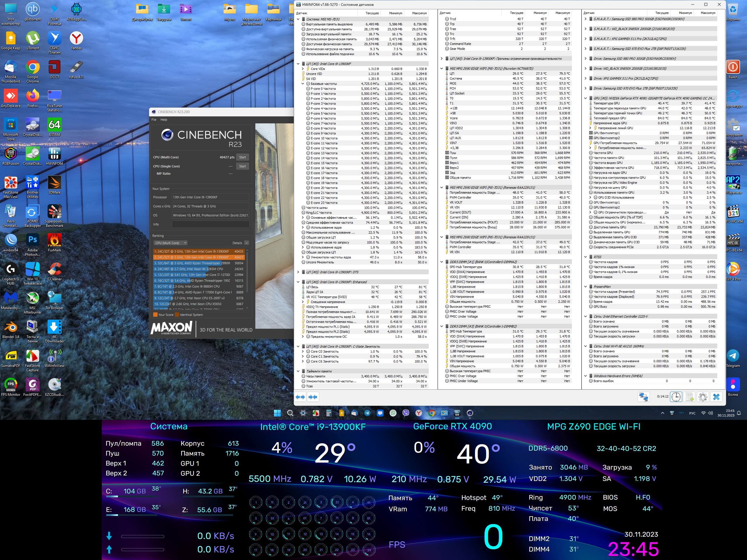The width and height of the screenshot is (747, 560).
Task: Click HWiNFO collapse columns arrows icon
Action: 313,397
